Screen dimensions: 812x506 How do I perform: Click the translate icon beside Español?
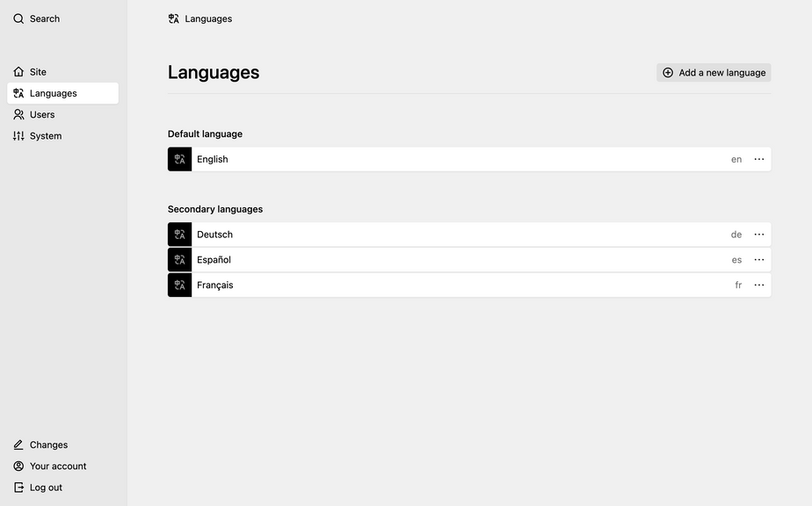179,260
